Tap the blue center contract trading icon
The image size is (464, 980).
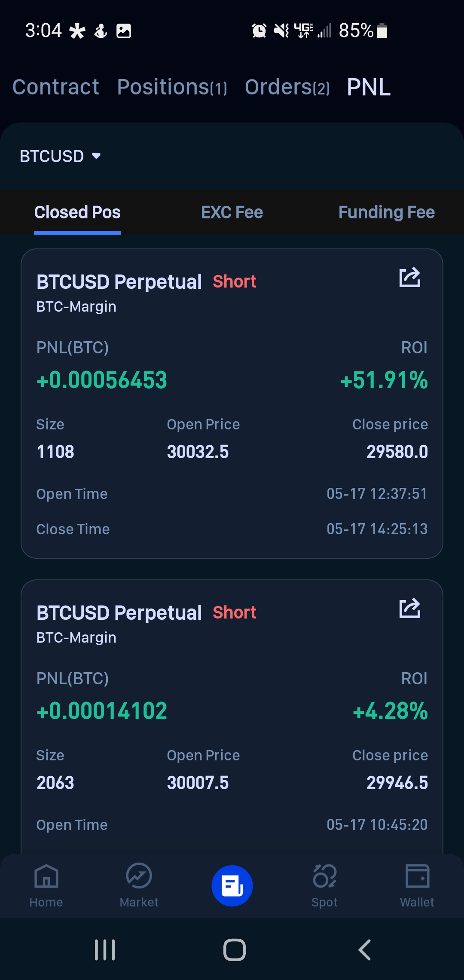[x=232, y=886]
